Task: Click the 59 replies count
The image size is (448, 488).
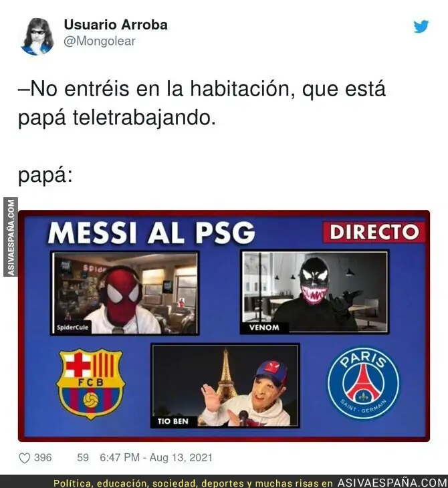Action: pyautogui.click(x=83, y=458)
